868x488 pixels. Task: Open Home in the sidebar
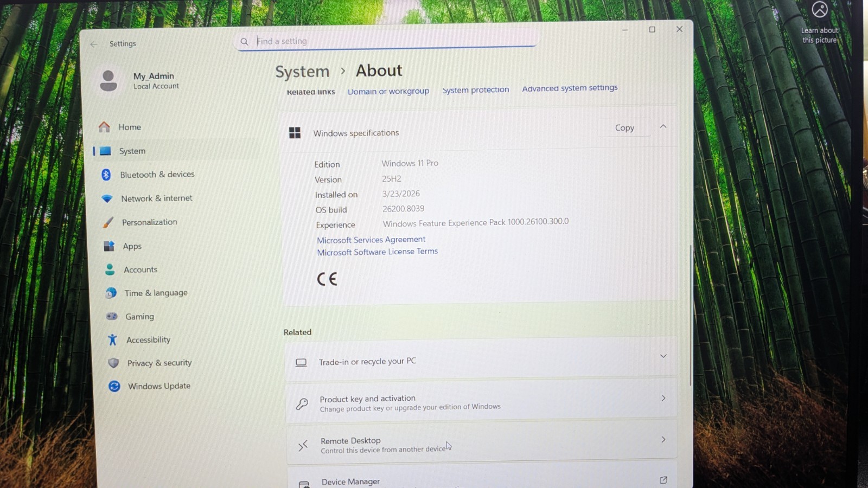click(130, 127)
